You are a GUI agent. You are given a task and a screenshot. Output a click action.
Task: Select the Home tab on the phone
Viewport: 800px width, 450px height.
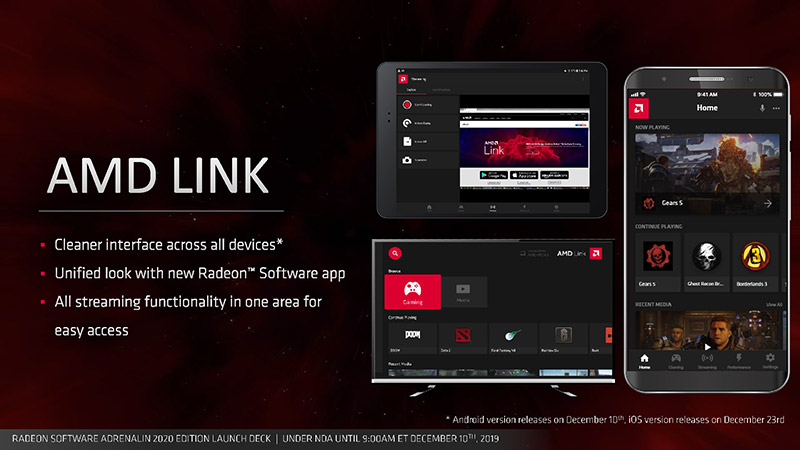(x=644, y=361)
